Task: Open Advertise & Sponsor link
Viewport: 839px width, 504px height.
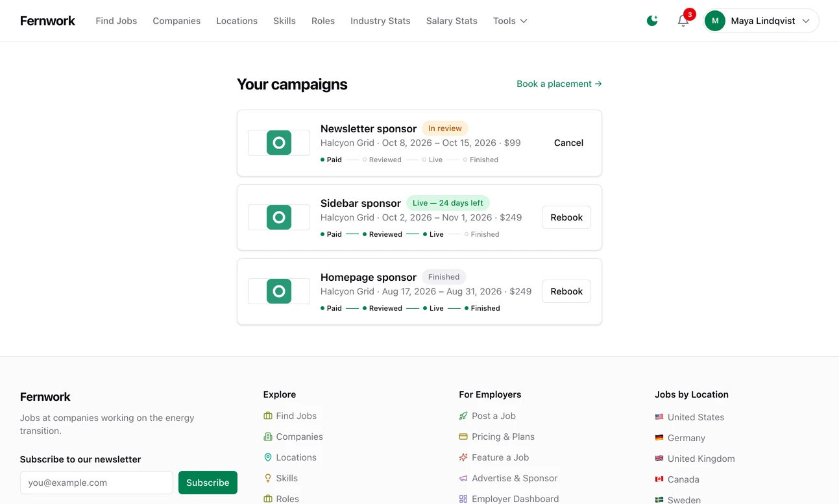Action: tap(515, 478)
